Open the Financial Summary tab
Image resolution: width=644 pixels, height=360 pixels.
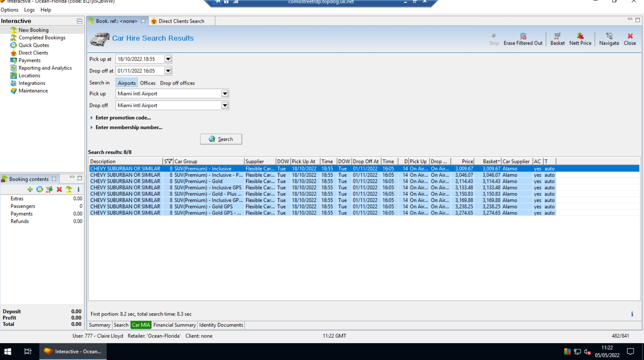(174, 325)
